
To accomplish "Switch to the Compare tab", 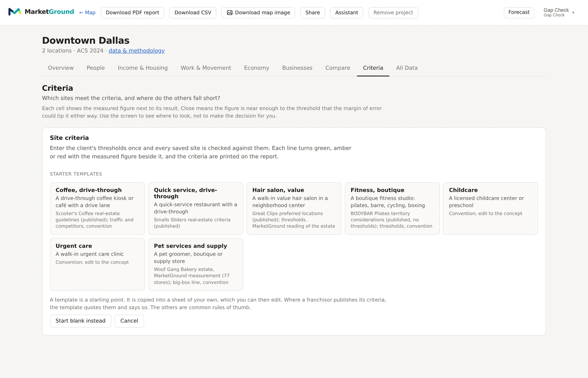I will pos(338,68).
